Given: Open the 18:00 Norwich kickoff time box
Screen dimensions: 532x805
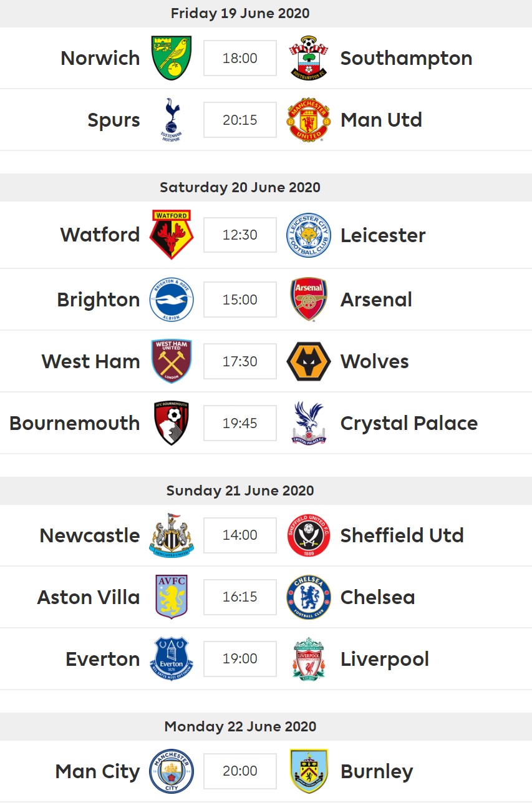Looking at the screenshot, I should coord(240,58).
